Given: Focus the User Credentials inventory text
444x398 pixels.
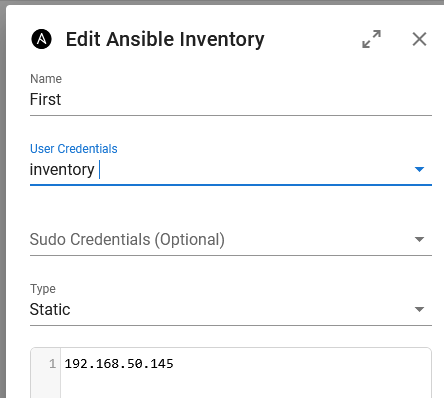Looking at the screenshot, I should [x=62, y=170].
